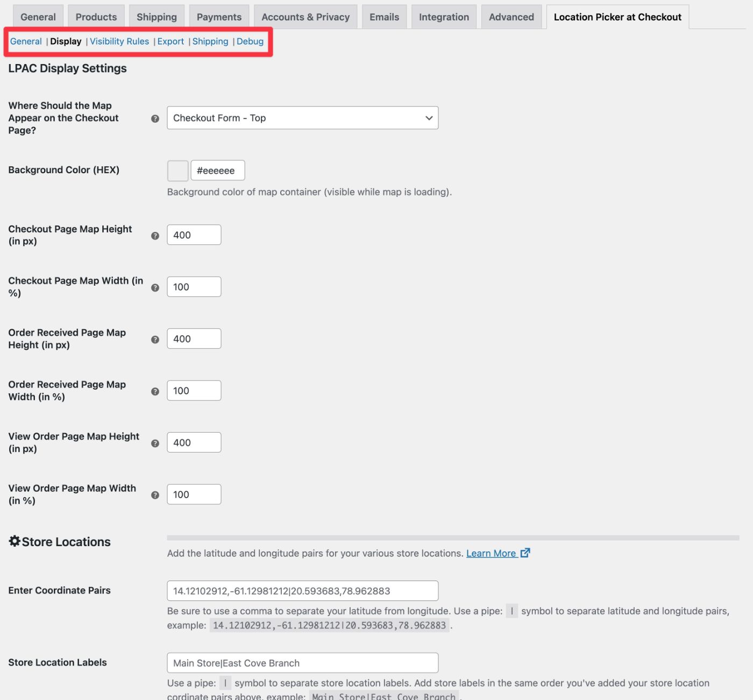Image resolution: width=753 pixels, height=700 pixels.
Task: Click the Store Locations heading text
Action: coord(66,542)
